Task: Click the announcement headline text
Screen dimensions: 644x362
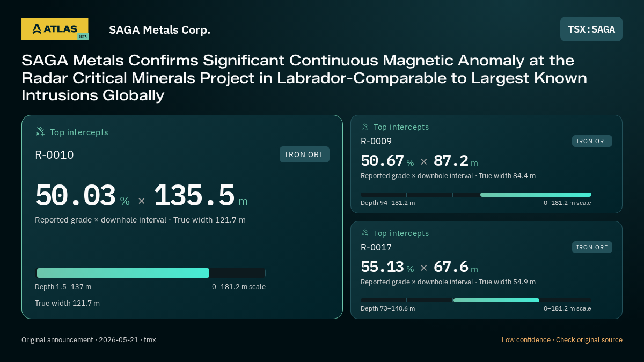Action: [304, 78]
